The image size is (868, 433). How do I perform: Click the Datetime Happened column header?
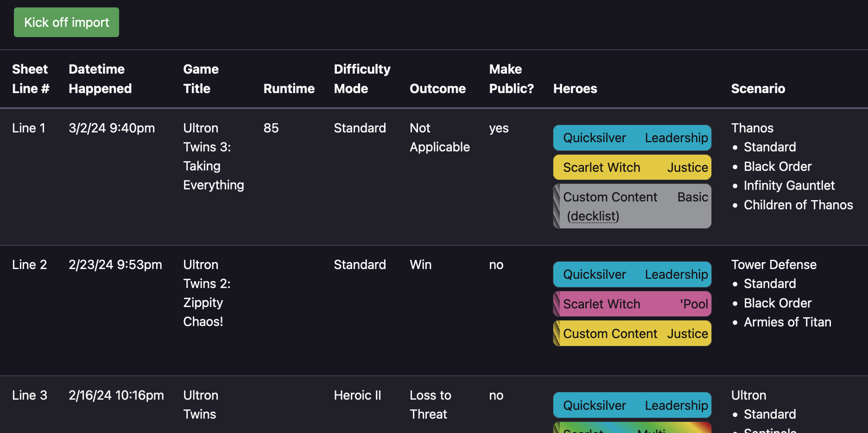pos(100,79)
